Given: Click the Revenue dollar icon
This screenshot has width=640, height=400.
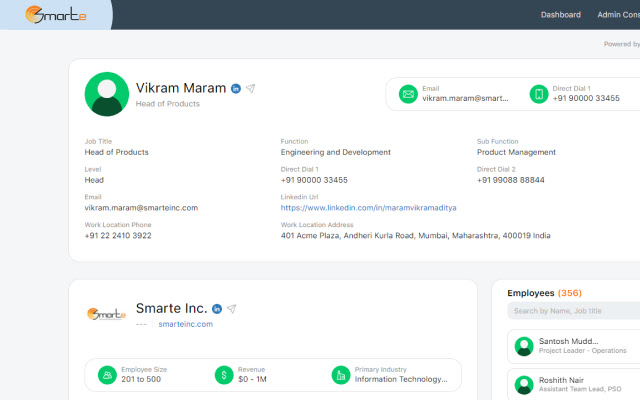Looking at the screenshot, I should pyautogui.click(x=224, y=375).
